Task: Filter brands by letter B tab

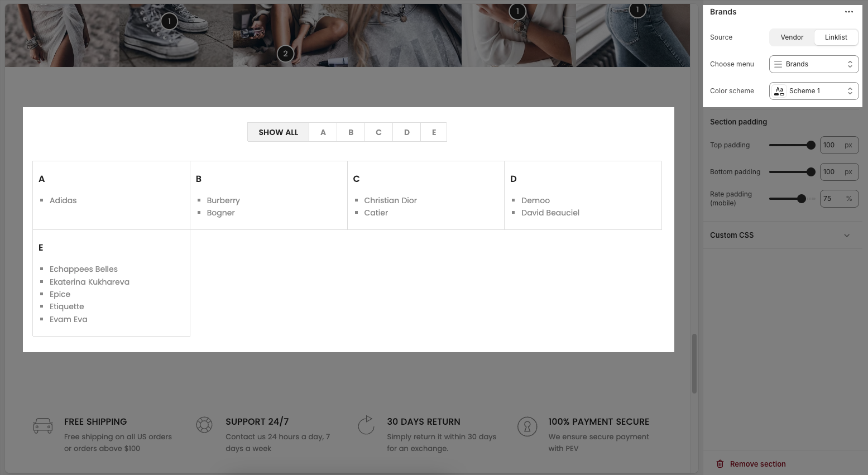Action: click(x=351, y=132)
